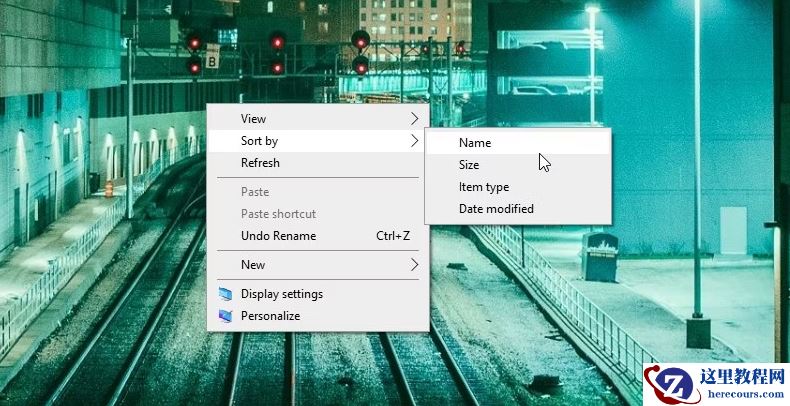Sort desktop items by Size

pos(518,165)
